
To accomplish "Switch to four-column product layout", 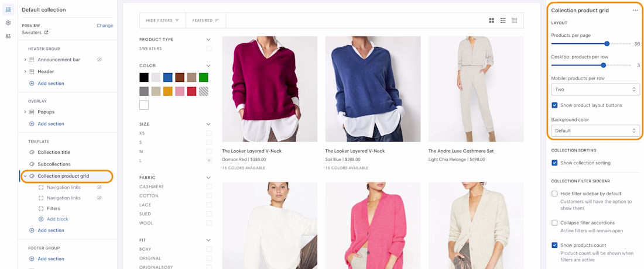I will [x=514, y=20].
